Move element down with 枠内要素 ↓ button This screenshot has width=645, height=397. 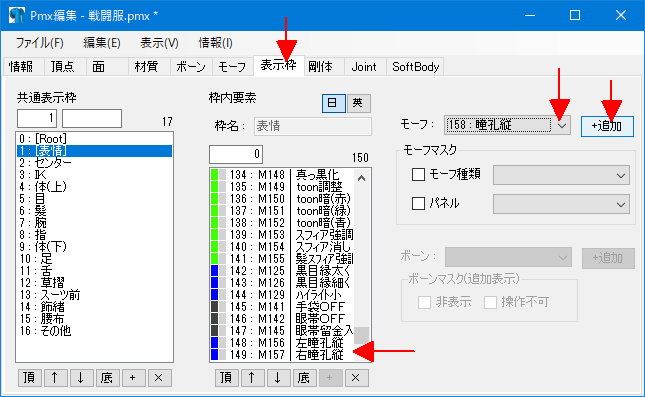point(278,378)
